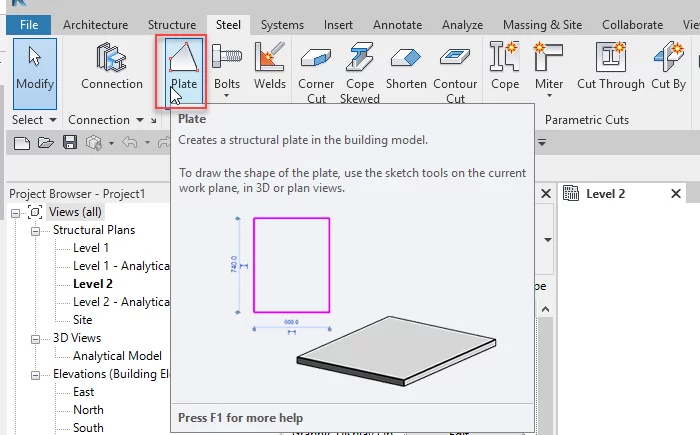Activate the Cut Through parametric cut
This screenshot has width=700, height=435.
[610, 68]
